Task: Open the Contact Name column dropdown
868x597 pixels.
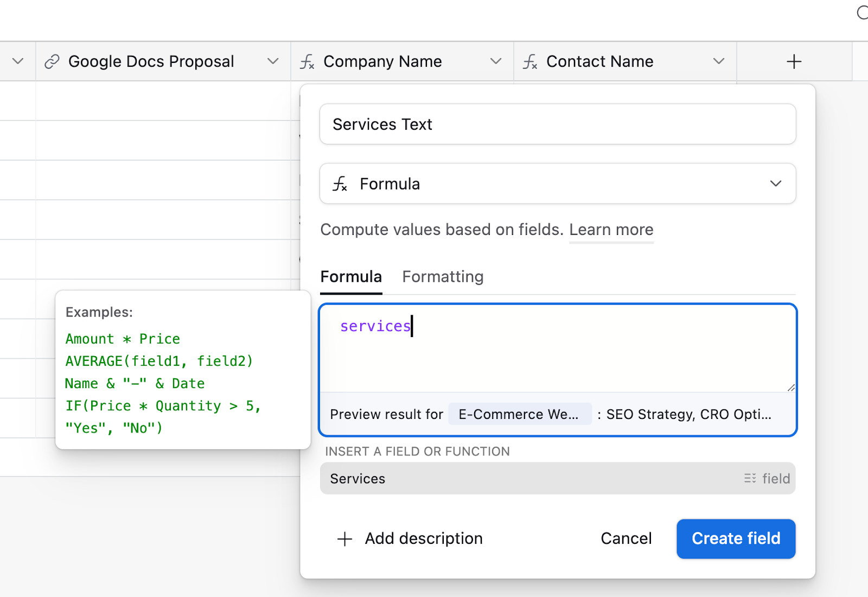Action: (x=718, y=61)
